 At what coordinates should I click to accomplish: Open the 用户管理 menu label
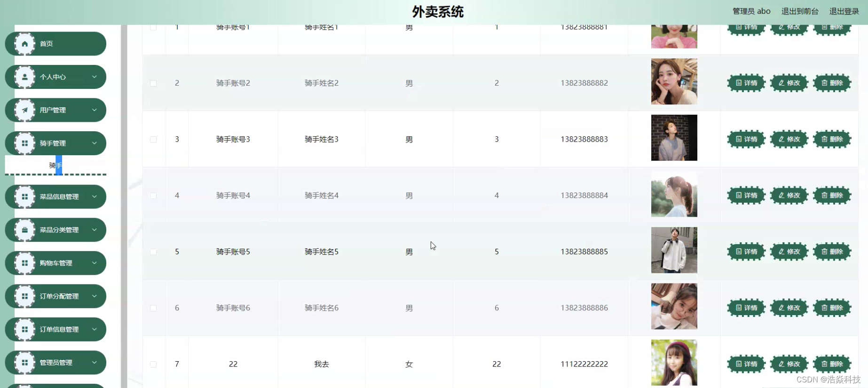[x=53, y=110]
